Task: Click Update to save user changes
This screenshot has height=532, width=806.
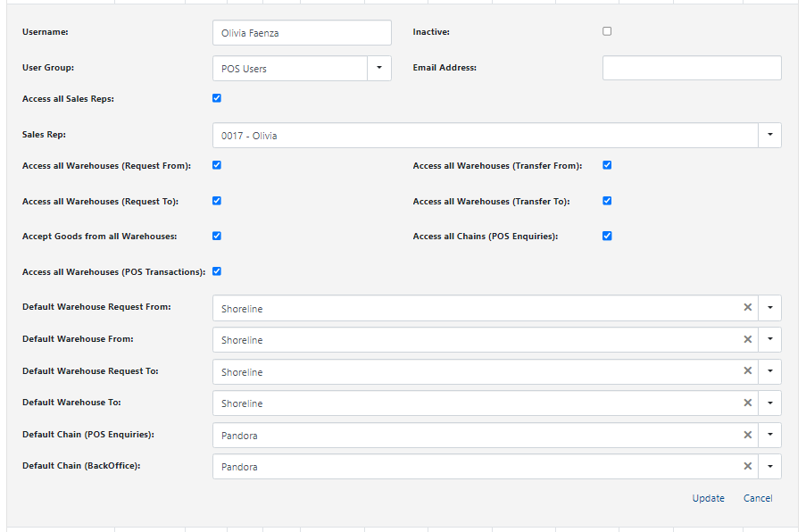Action: (708, 498)
